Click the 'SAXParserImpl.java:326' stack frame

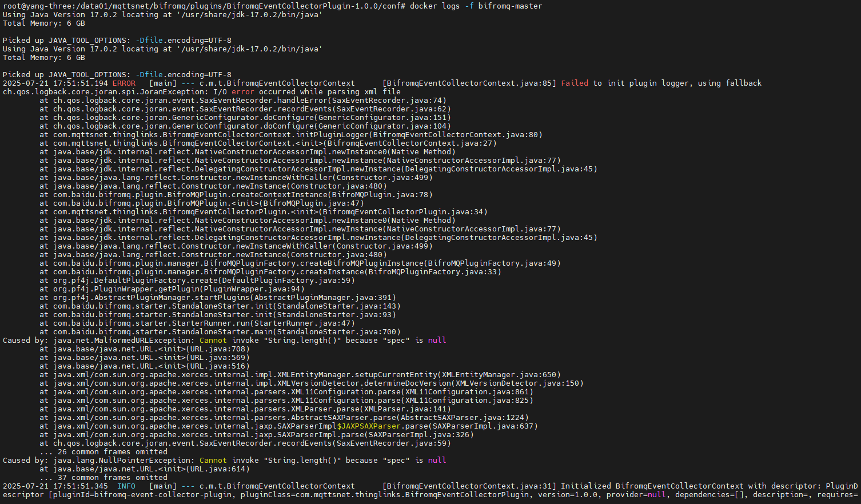point(257,435)
